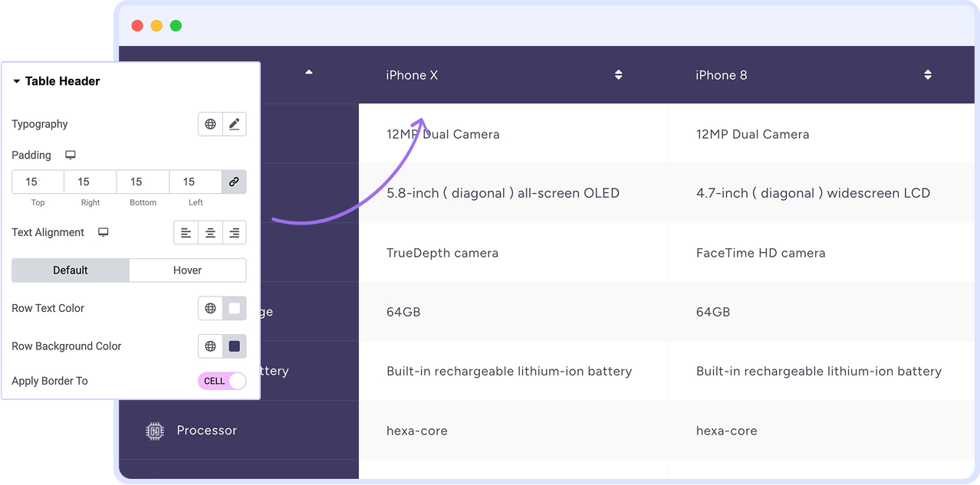Sort the first column using its arrow
The image size is (980, 485).
tap(309, 73)
